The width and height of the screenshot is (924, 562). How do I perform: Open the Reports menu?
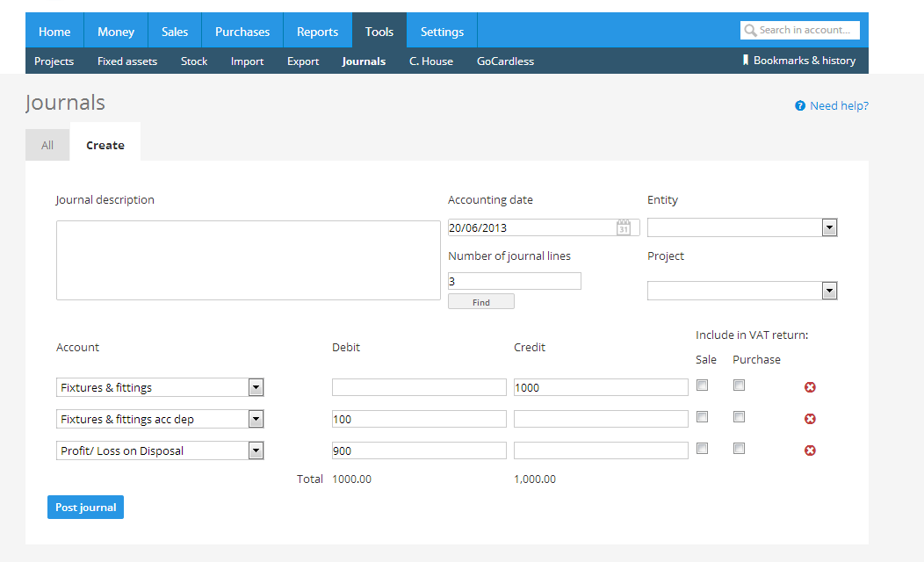tap(318, 32)
